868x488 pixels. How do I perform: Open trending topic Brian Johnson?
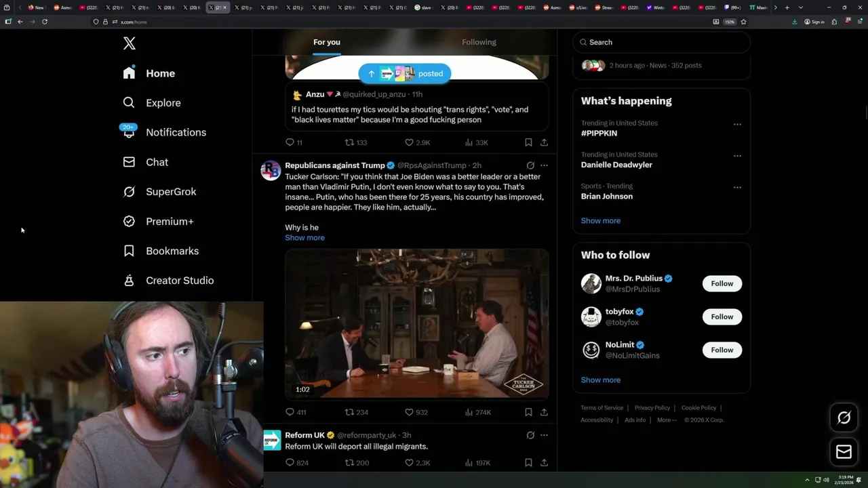pos(607,197)
